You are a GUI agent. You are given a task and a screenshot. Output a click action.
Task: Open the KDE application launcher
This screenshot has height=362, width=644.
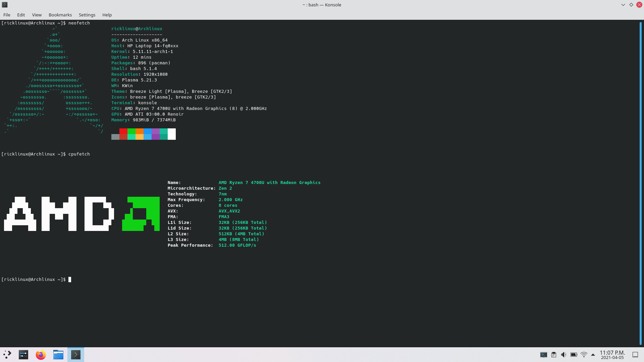point(7,355)
